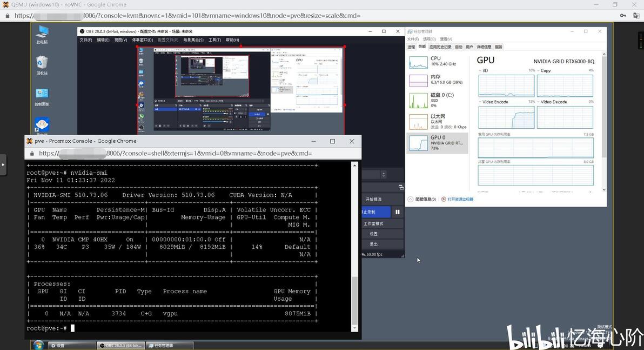Switch to the 应用历史记录 tab
Screen dimensions: 644x350
pos(440,47)
